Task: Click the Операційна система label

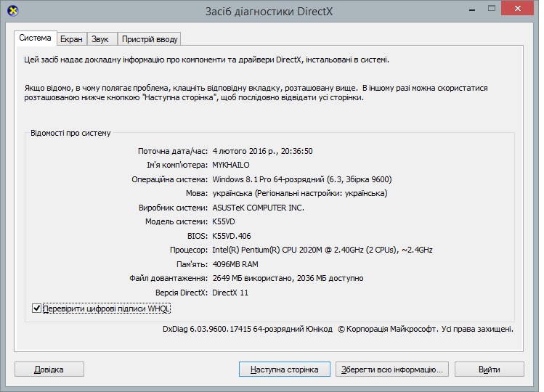Action: coord(169,179)
